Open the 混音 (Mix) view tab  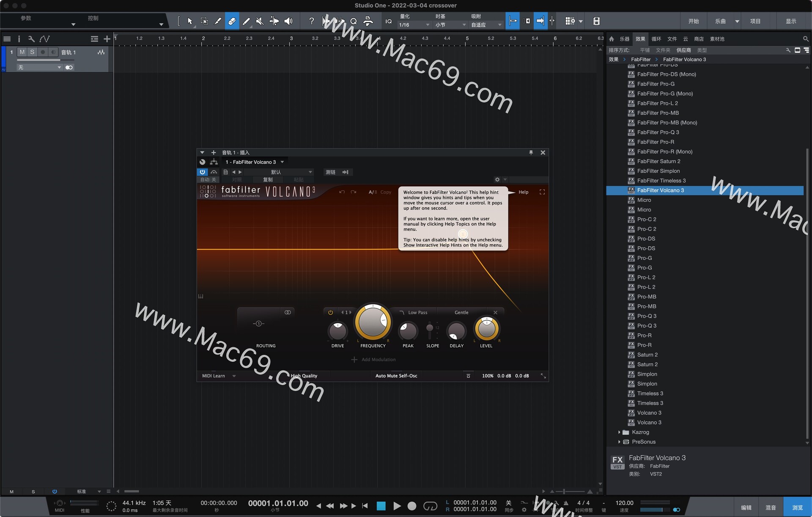[771, 507]
